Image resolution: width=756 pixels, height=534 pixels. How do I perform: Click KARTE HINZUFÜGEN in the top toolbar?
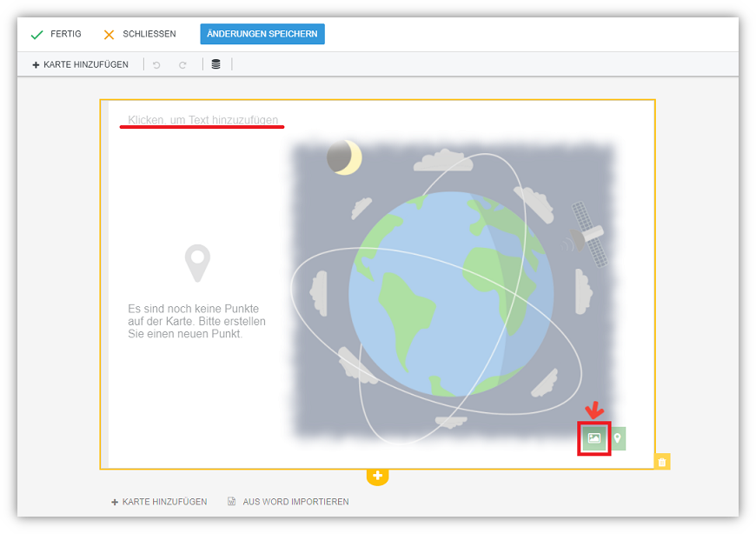pos(80,64)
